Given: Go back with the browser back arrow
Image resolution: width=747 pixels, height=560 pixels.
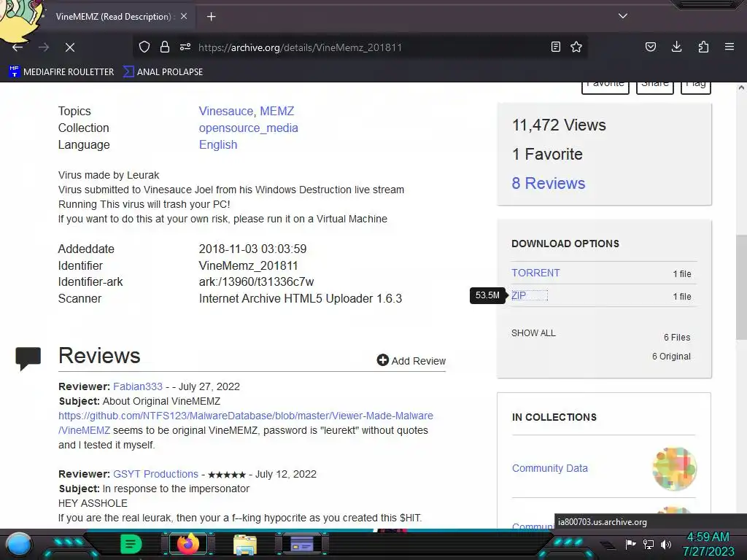Looking at the screenshot, I should 18,47.
